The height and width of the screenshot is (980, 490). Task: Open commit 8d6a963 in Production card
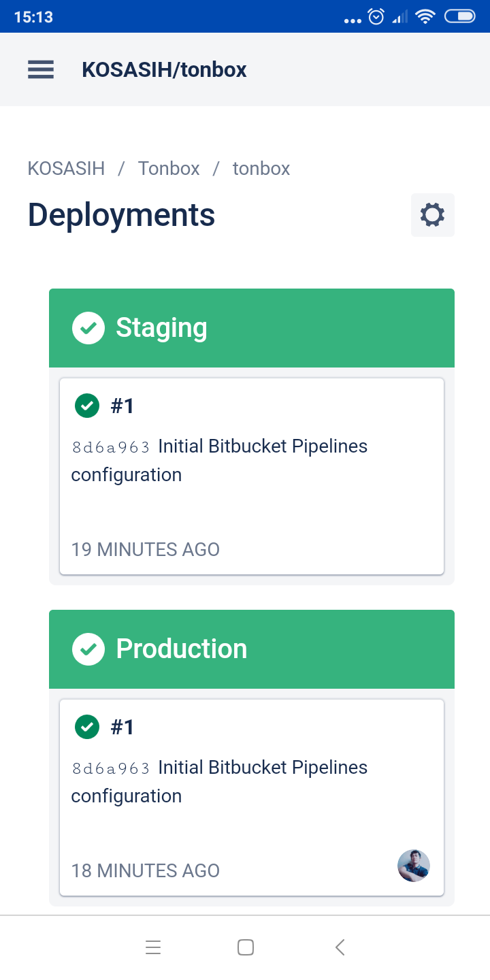point(111,768)
